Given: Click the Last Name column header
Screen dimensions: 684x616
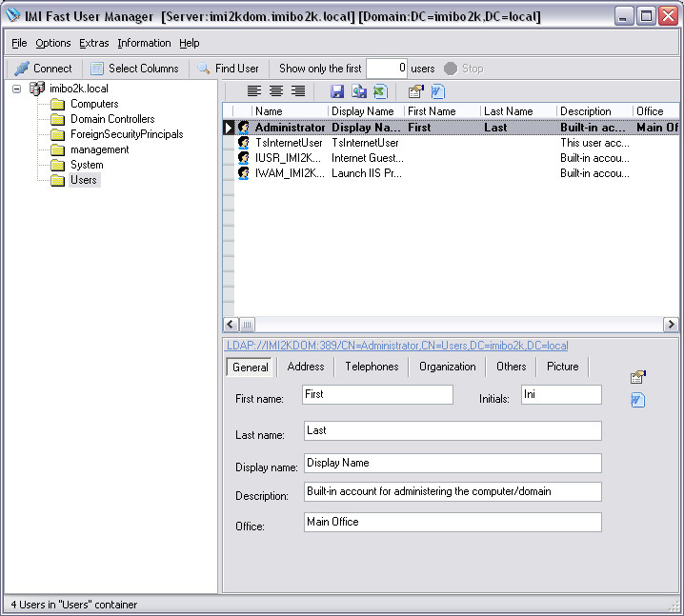Looking at the screenshot, I should point(518,111).
